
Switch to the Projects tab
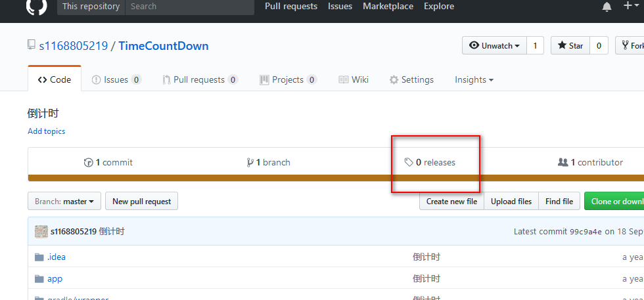[x=288, y=79]
